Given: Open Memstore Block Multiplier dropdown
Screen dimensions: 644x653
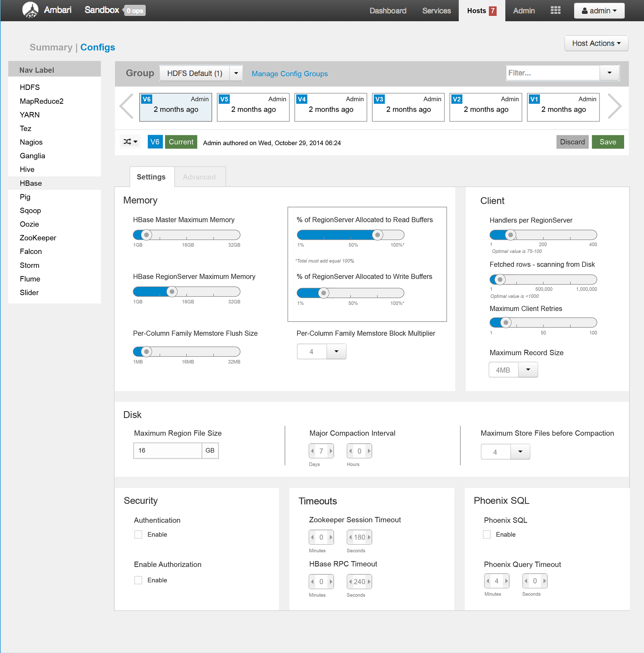Looking at the screenshot, I should tap(336, 352).
